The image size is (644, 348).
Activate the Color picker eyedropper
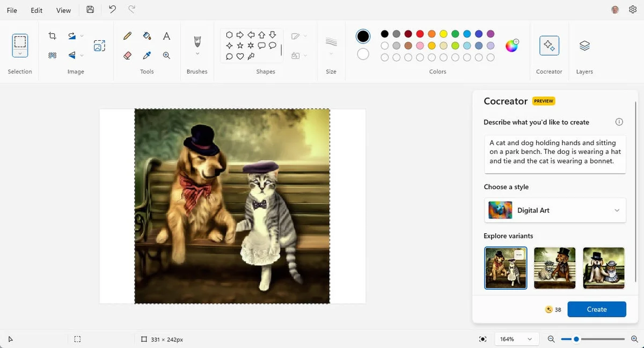147,55
